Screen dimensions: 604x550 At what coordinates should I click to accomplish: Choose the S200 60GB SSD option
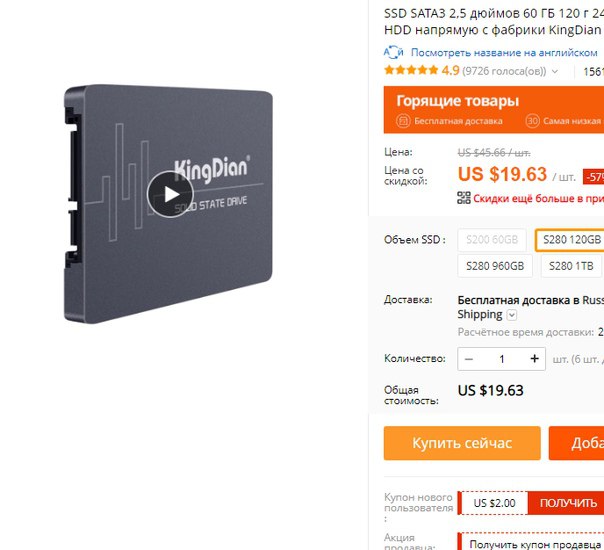click(x=492, y=240)
